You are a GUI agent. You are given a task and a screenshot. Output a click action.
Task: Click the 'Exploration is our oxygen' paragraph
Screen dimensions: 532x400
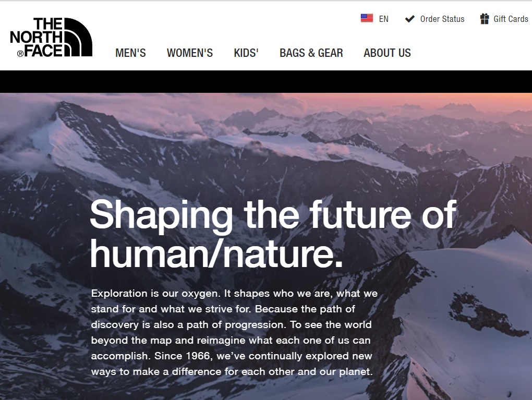tap(235, 333)
